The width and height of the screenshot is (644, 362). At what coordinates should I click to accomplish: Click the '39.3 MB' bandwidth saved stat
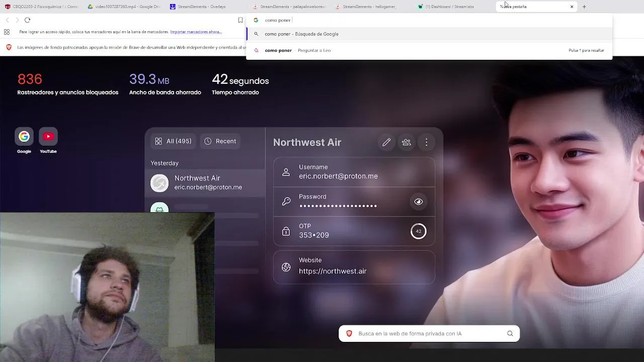point(149,79)
